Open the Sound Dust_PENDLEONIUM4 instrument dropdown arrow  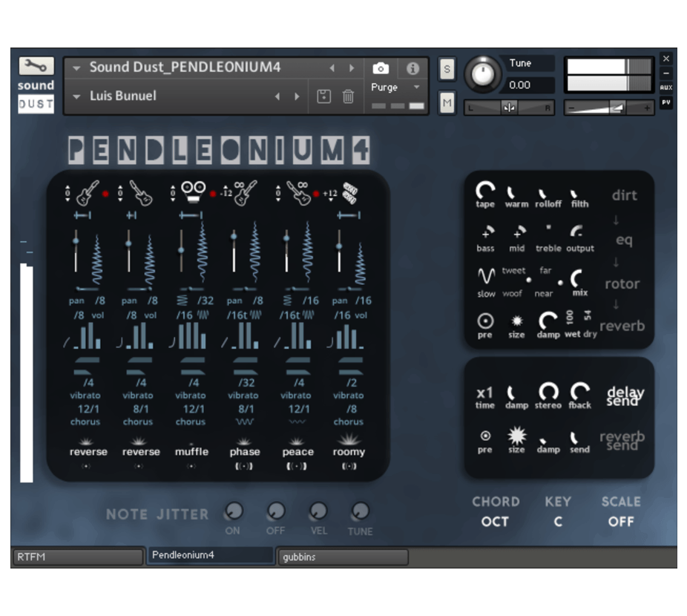pyautogui.click(x=76, y=68)
